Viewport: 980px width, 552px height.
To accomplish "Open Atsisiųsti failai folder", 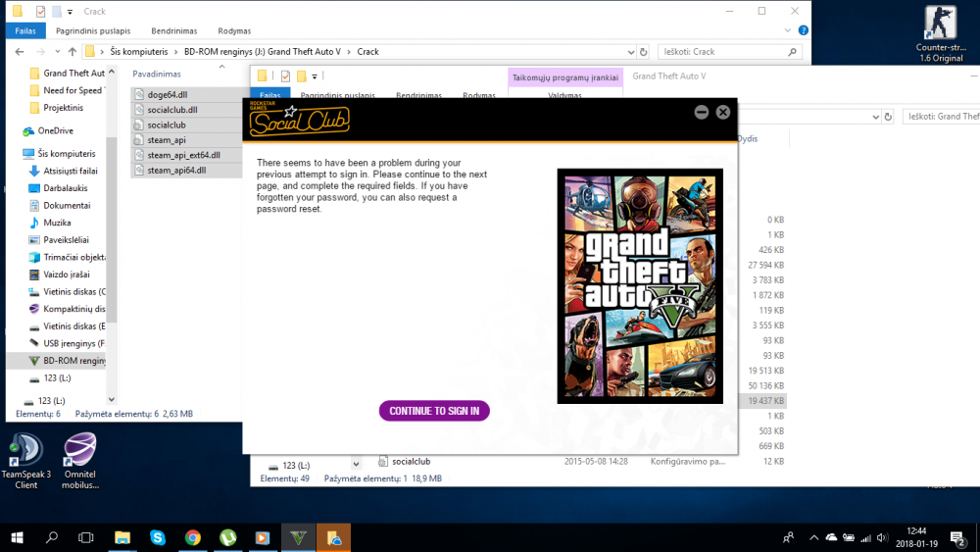I will pos(70,171).
